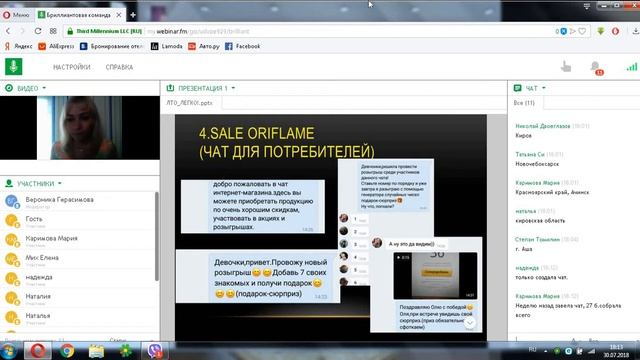The width and height of the screenshot is (640, 360).
Task: Expand the УЧАСТНИКИ panel dropdown
Action: coord(60,184)
